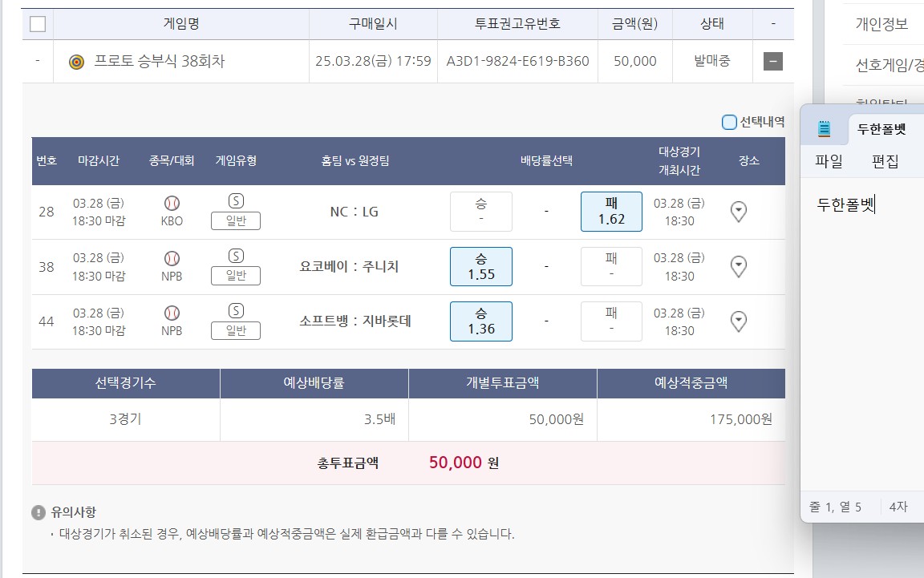Check the select-all checkbox in table header
The width and height of the screenshot is (924, 578).
38,24
